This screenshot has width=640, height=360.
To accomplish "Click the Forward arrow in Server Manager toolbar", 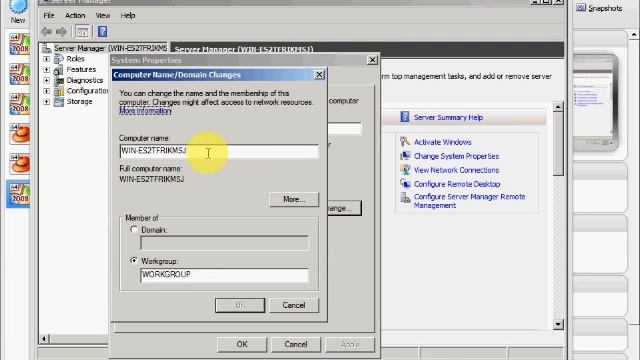I will point(61,31).
